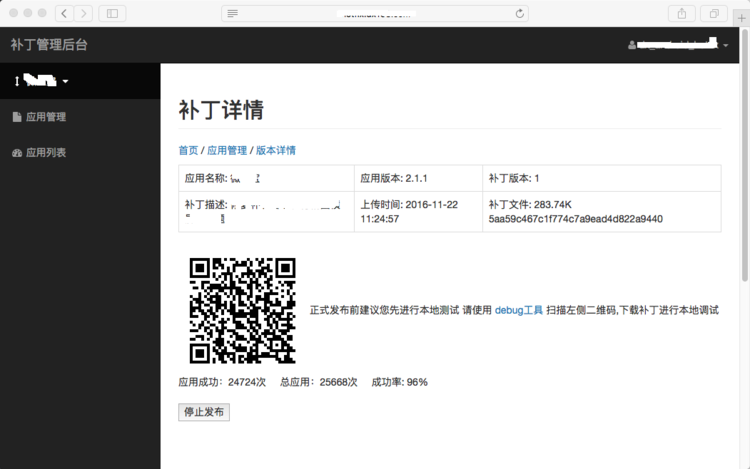The image size is (750, 469).
Task: Click the Safari address bar field
Action: [x=375, y=13]
